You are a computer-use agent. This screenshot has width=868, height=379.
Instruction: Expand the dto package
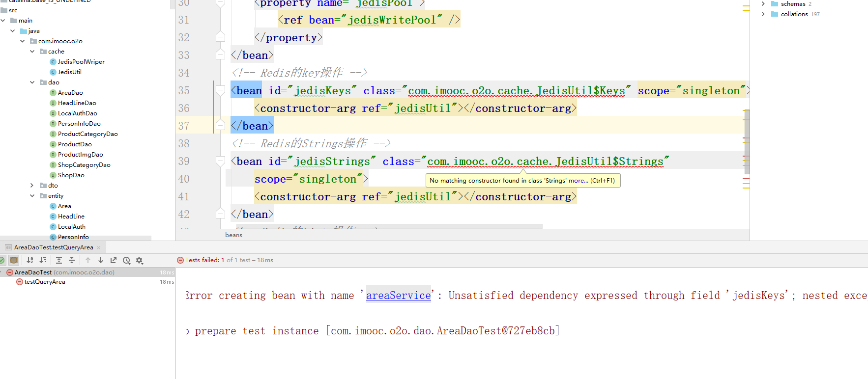click(32, 186)
